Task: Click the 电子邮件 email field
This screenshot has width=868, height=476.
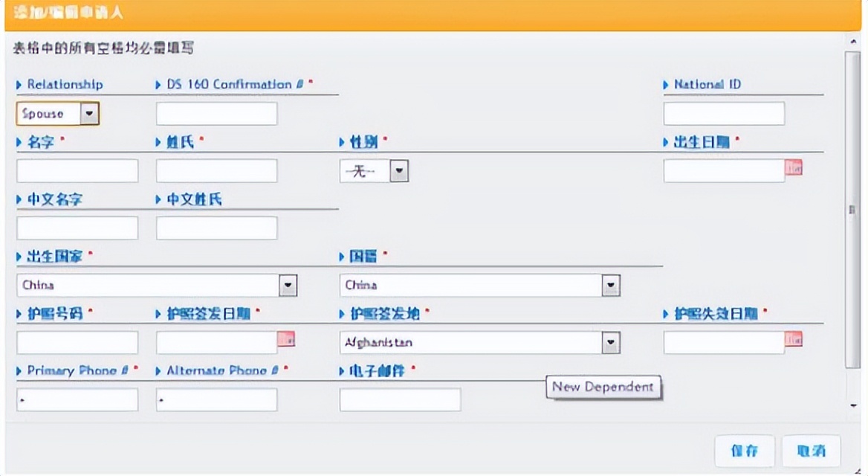Action: click(400, 399)
